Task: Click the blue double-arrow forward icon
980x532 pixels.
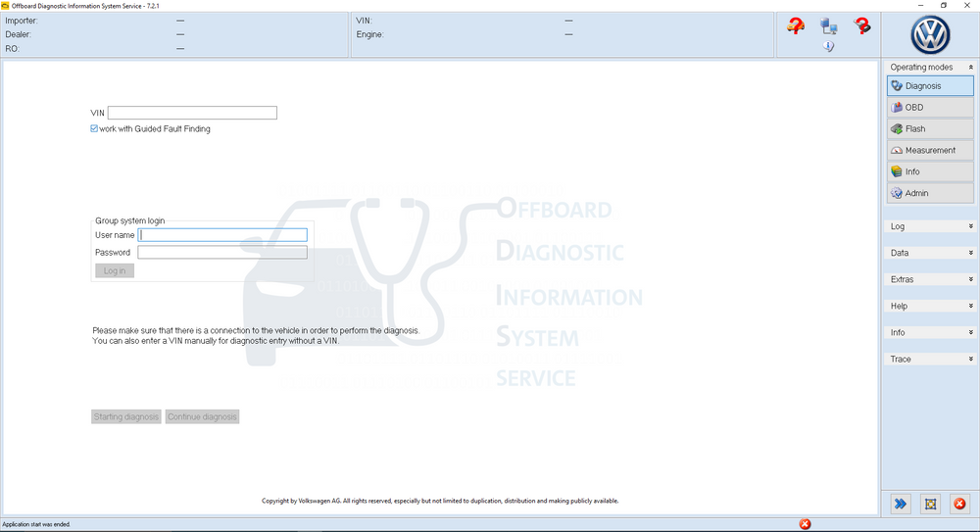Action: [x=900, y=504]
